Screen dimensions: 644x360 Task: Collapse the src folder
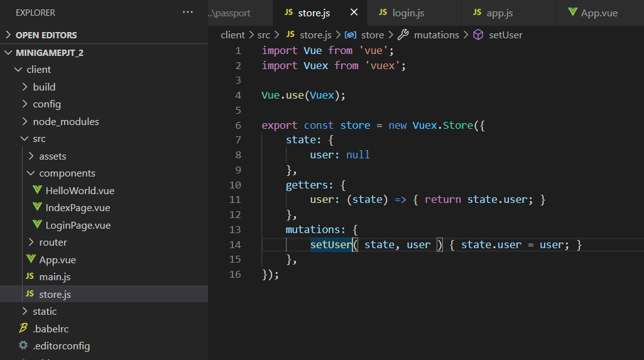point(104,139)
